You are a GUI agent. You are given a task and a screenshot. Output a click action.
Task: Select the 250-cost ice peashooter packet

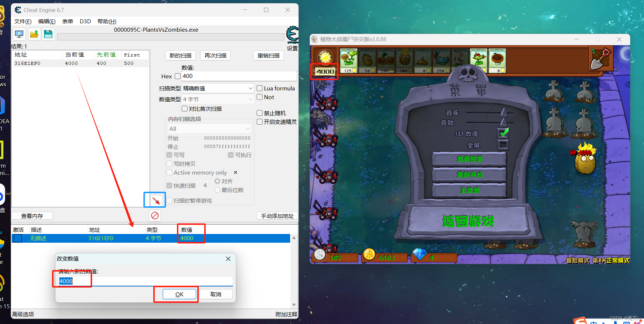(442, 60)
